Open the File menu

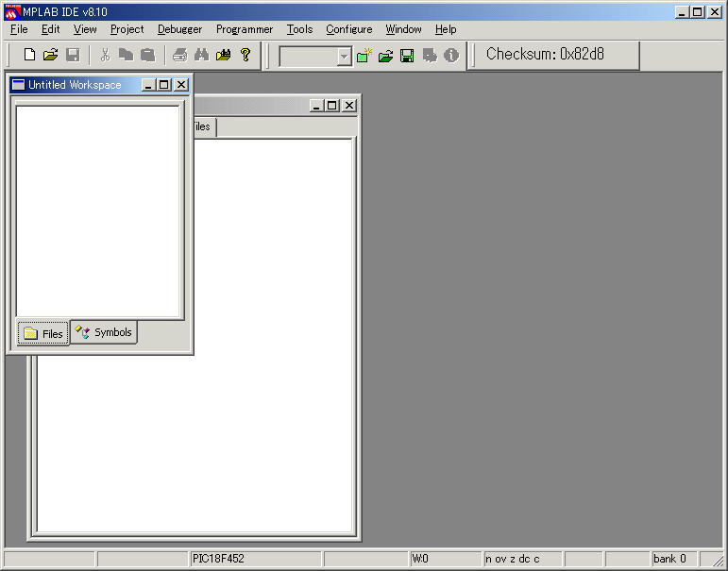tap(19, 29)
